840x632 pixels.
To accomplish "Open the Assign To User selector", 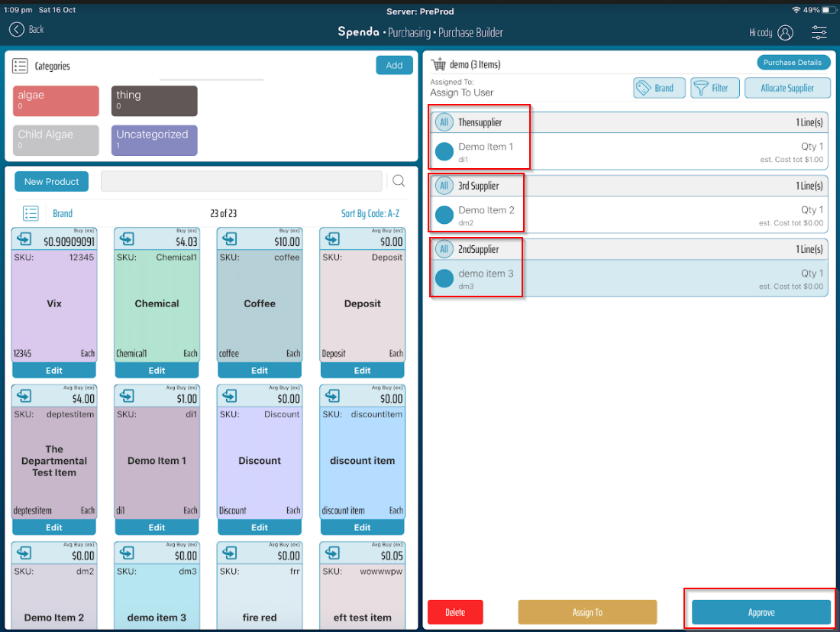I will [x=462, y=92].
